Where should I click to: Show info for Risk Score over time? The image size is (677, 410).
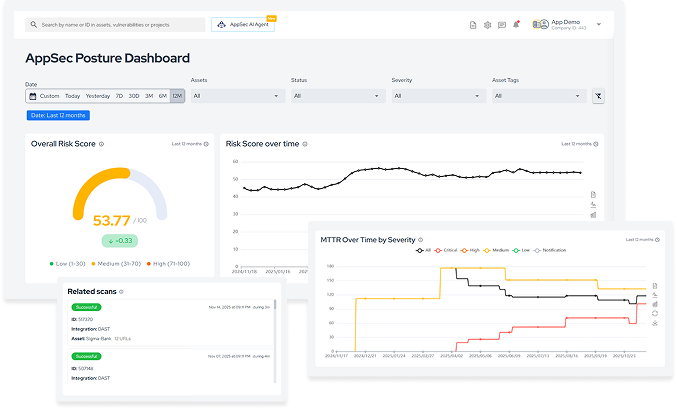(x=305, y=144)
